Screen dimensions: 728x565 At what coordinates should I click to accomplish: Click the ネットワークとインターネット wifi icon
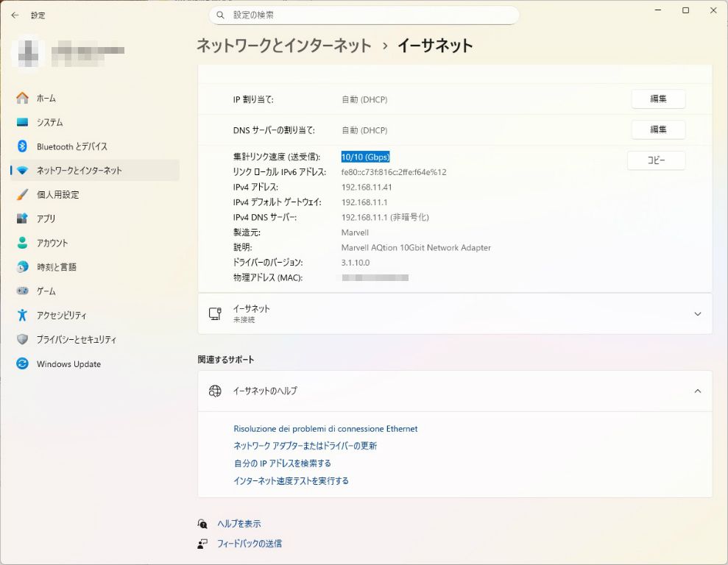click(22, 170)
